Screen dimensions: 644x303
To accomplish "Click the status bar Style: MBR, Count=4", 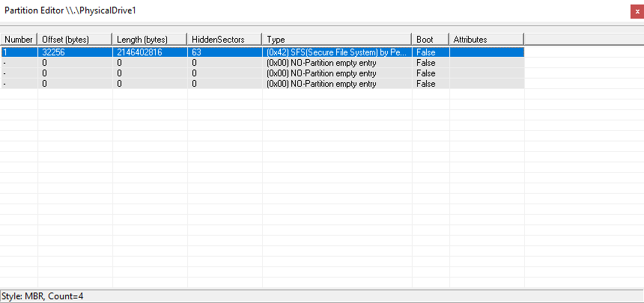I will pos(43,296).
